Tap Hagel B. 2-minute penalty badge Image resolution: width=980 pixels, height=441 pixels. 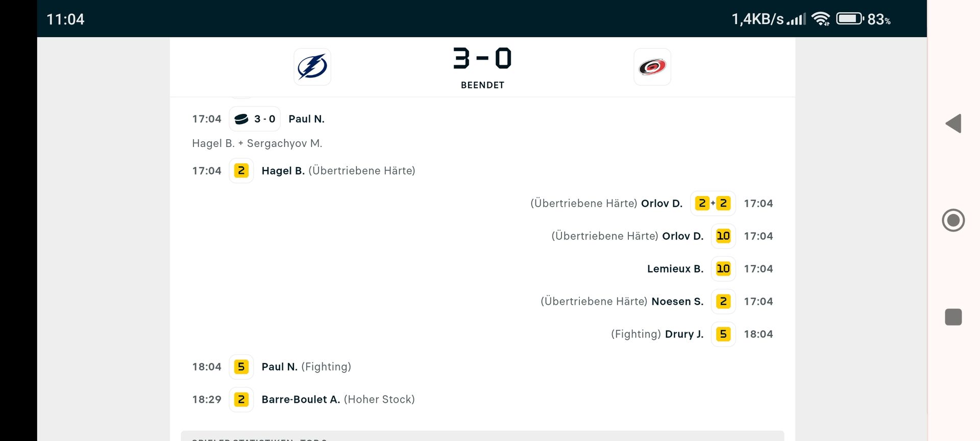click(241, 170)
